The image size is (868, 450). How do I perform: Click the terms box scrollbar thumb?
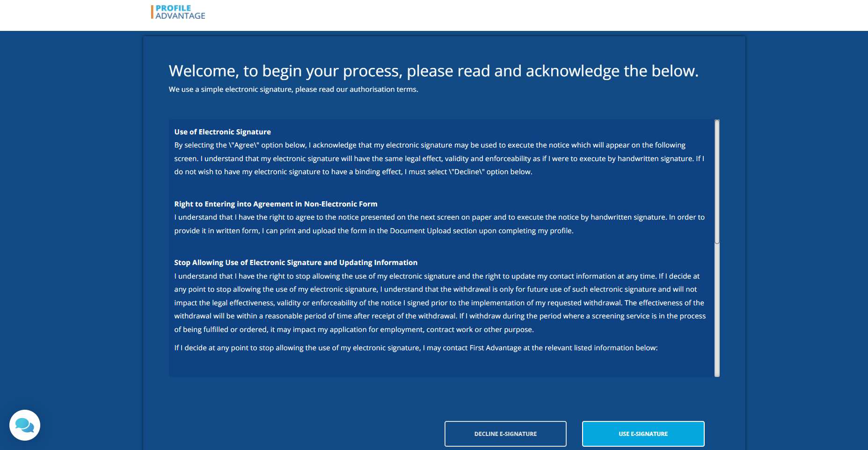point(716,182)
